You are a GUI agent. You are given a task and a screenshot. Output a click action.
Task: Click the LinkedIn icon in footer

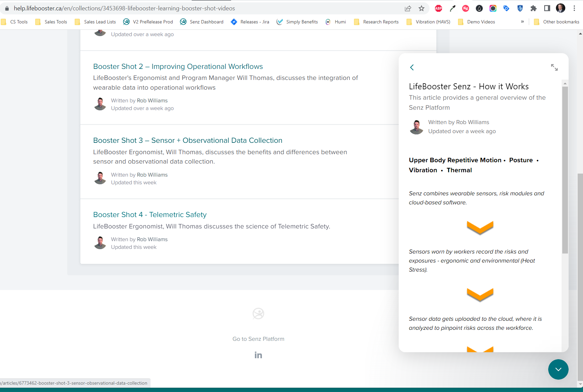point(258,355)
